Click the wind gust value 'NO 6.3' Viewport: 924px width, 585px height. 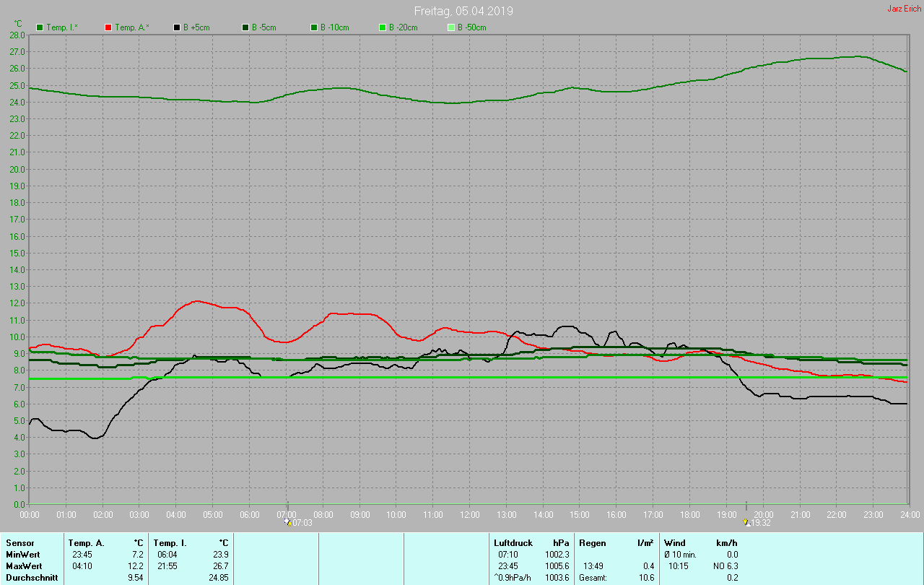pos(725,565)
